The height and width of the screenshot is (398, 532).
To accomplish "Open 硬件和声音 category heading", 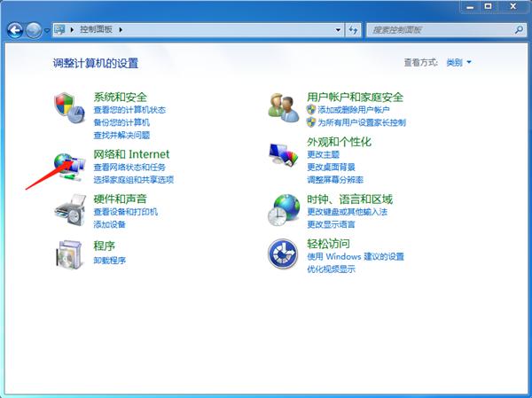I will [x=120, y=199].
